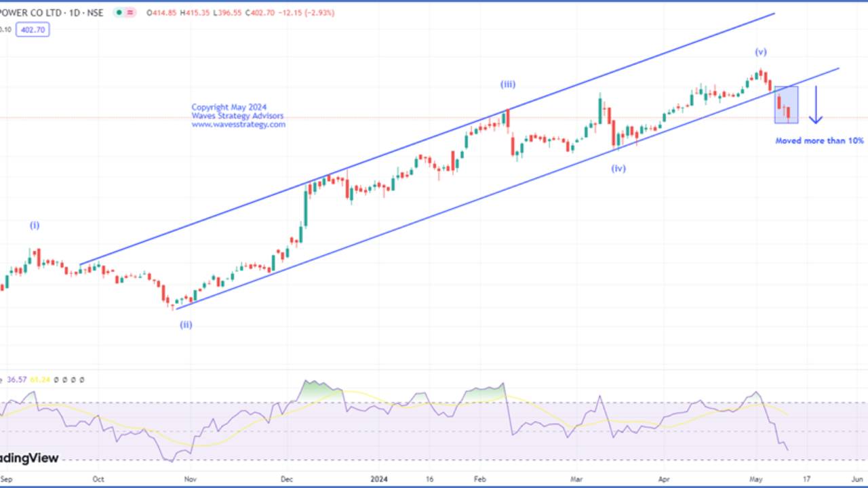The width and height of the screenshot is (868, 488).
Task: Click the 2024 label on the time axis
Action: 378,479
